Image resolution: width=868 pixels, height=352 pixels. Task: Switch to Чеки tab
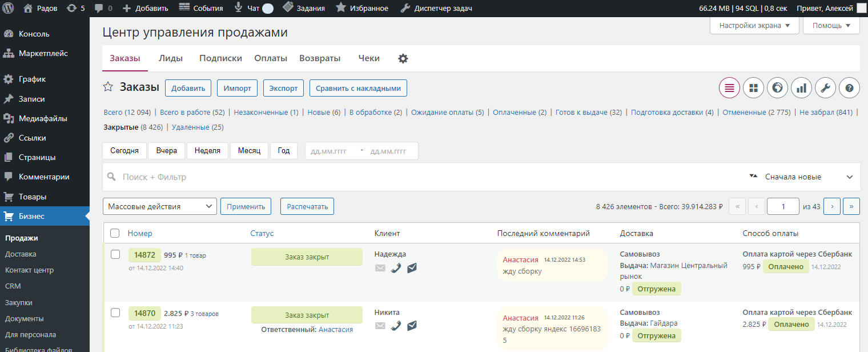pyautogui.click(x=369, y=58)
